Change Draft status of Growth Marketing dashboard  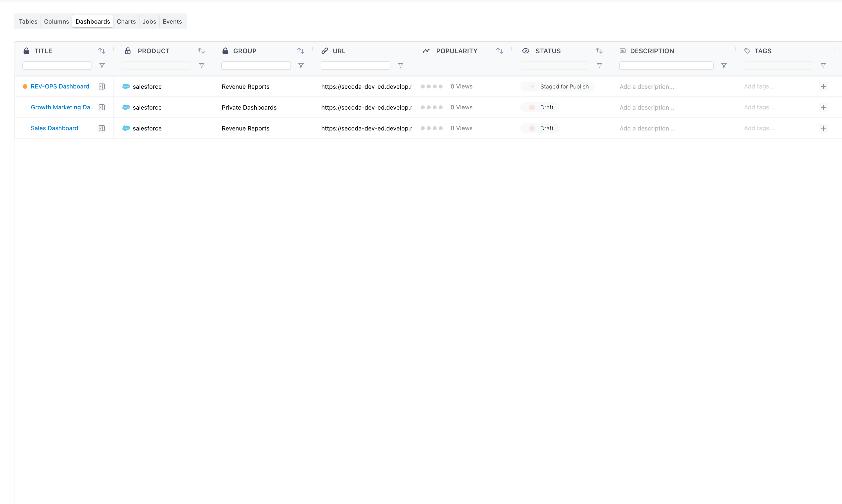540,107
